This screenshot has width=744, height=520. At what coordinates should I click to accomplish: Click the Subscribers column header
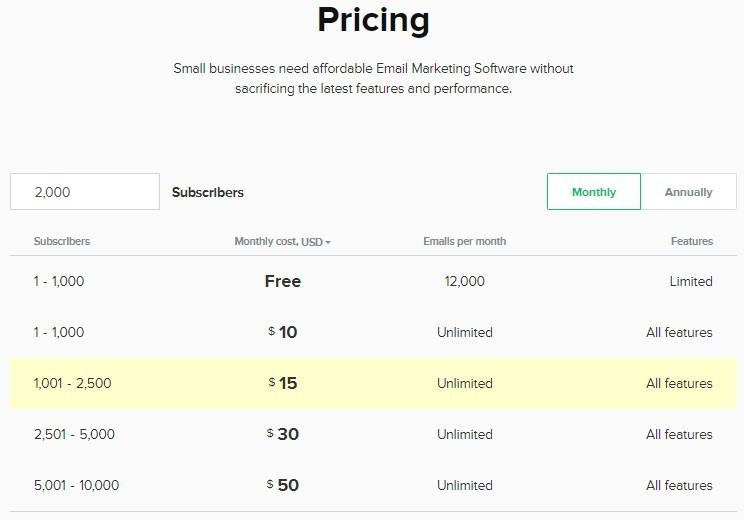click(x=62, y=242)
